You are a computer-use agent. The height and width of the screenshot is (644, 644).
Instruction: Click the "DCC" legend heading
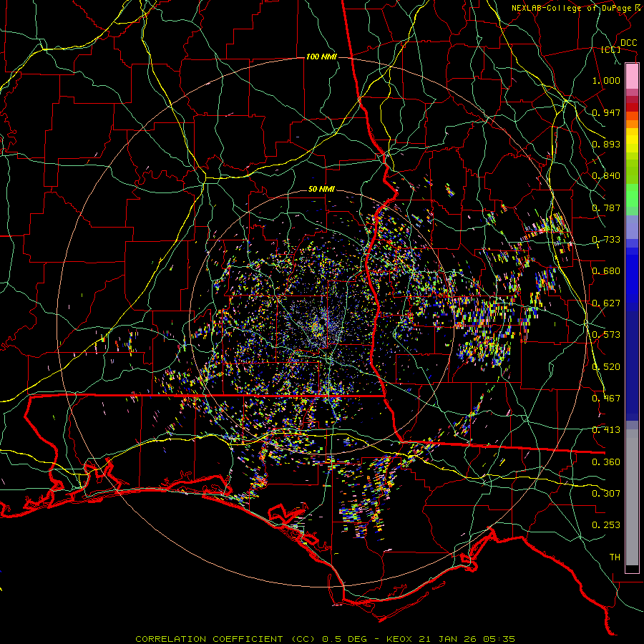(628, 43)
